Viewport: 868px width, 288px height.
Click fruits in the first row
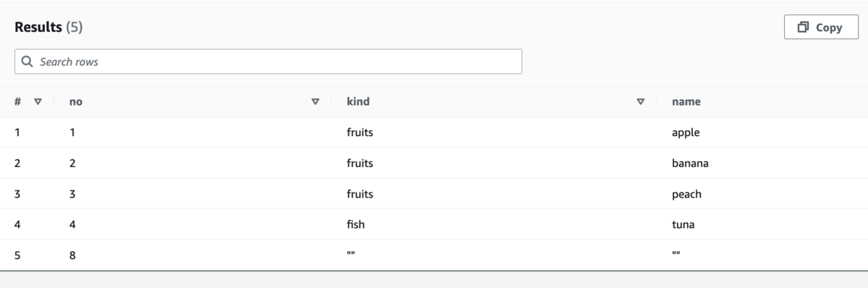tap(359, 133)
